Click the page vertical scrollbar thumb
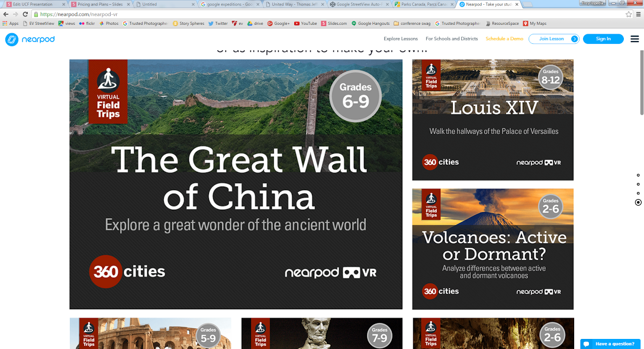This screenshot has width=644, height=349. coord(642,82)
